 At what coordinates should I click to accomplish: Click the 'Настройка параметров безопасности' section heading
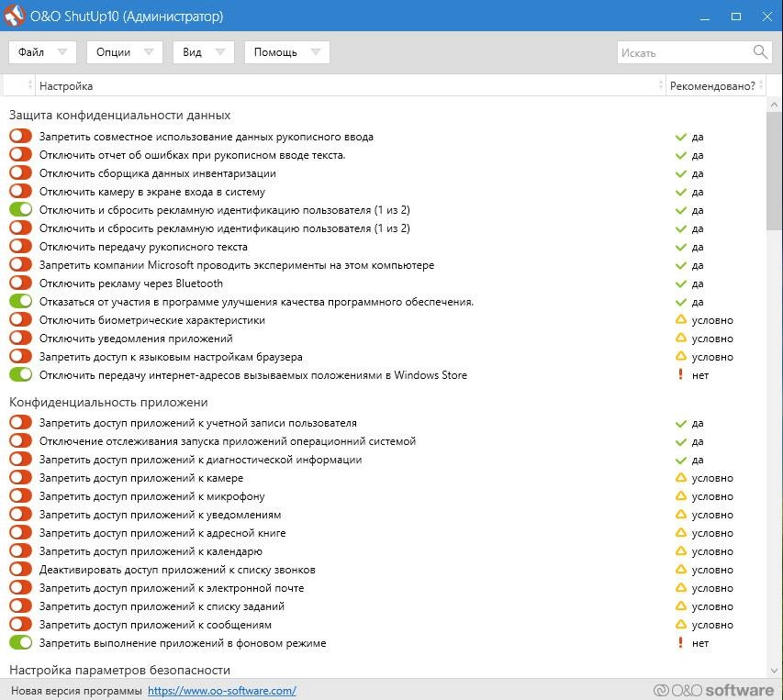click(x=120, y=670)
